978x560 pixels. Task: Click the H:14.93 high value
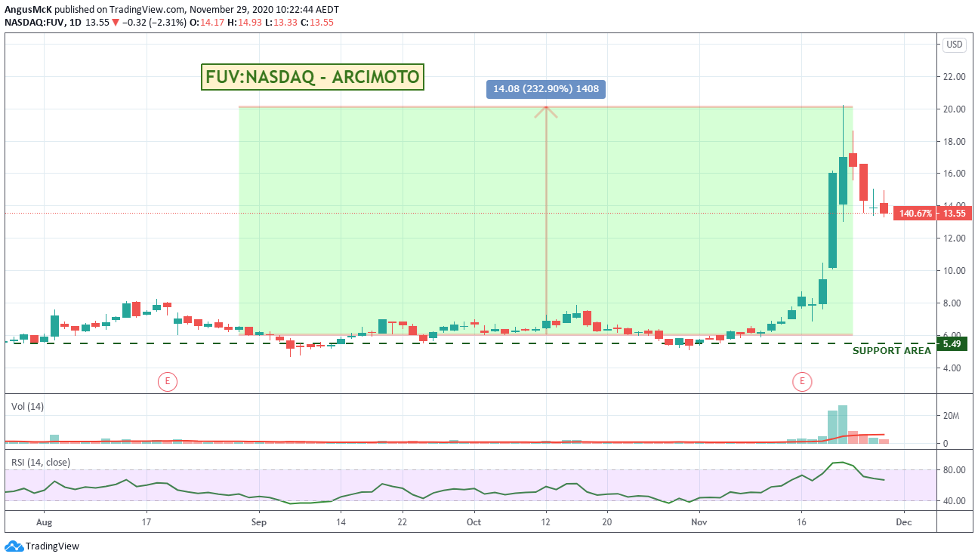[245, 22]
